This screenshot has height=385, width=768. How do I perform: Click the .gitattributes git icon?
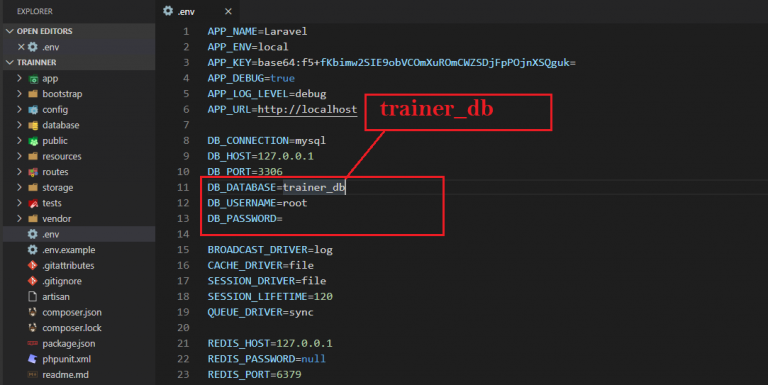[32, 265]
